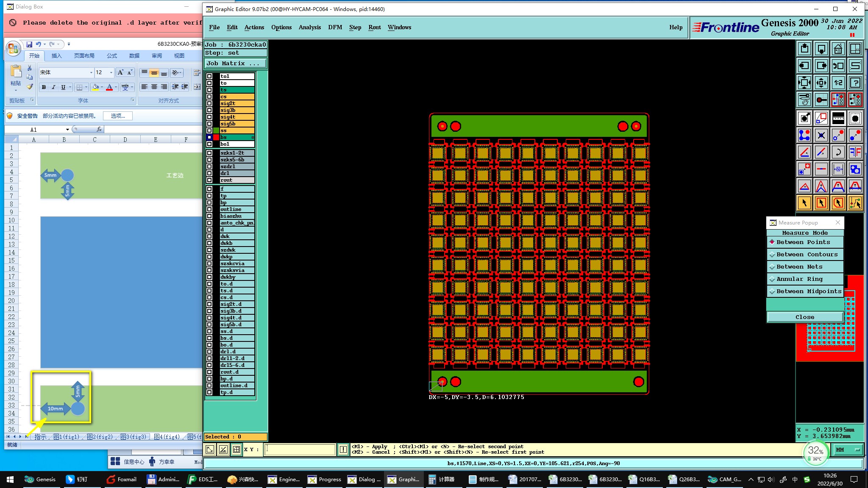Viewport: 868px width, 488px height.
Task: Open the Excel Name Box A1 dropdown
Action: pos(67,130)
